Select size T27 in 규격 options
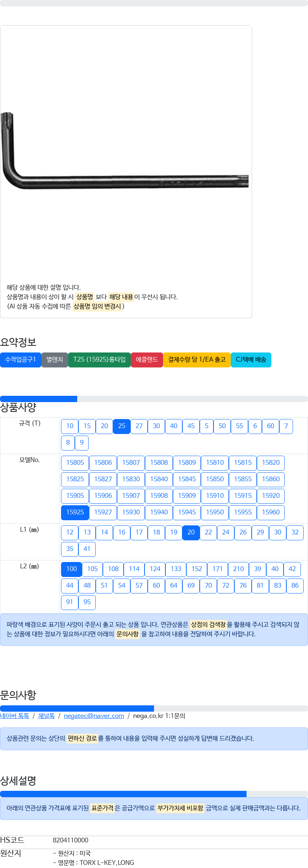 pyautogui.click(x=139, y=426)
